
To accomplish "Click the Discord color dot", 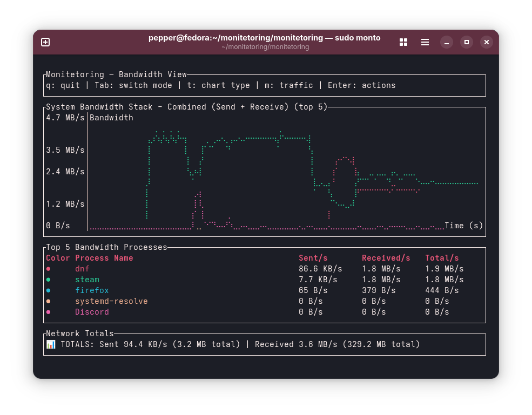I will click(49, 312).
